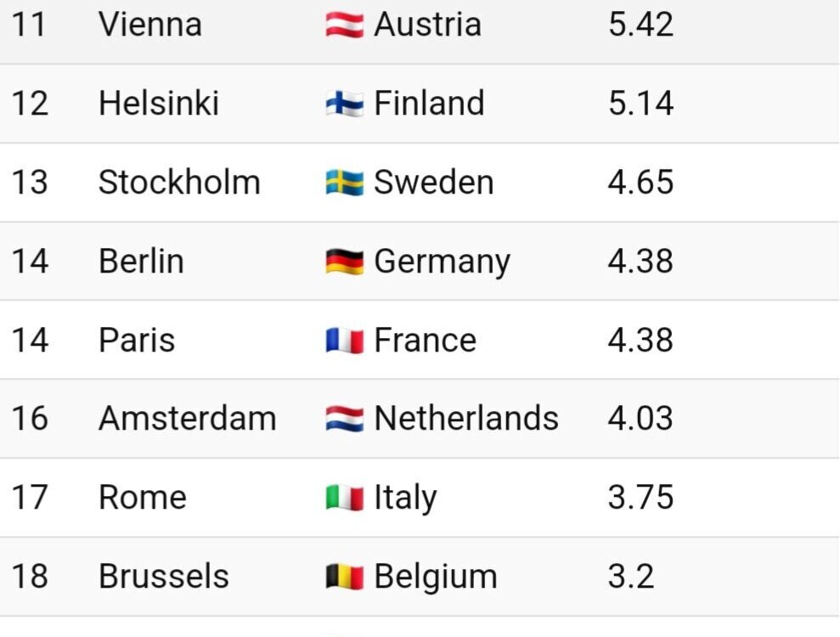Select Berlin in the ranking table

[x=142, y=261]
